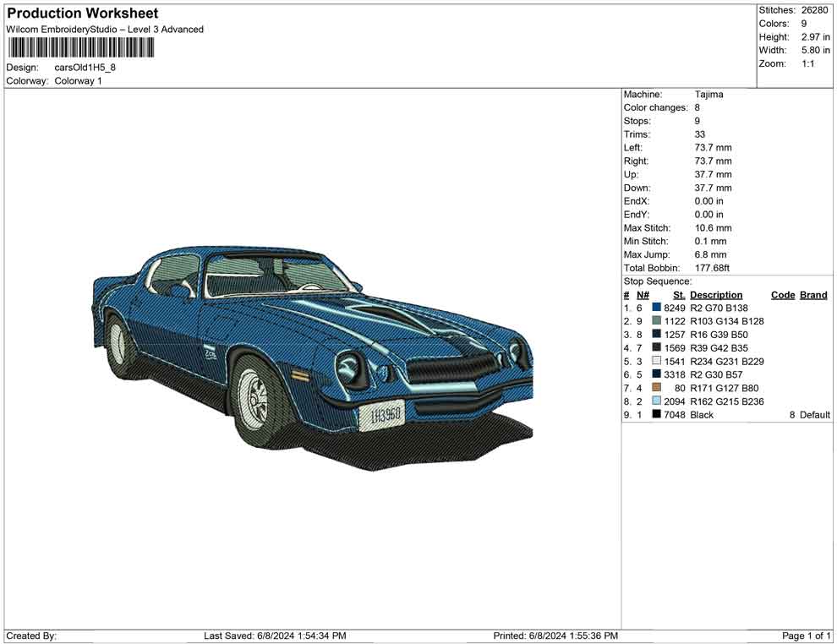Click the Width value '5.80 in'

pos(816,50)
